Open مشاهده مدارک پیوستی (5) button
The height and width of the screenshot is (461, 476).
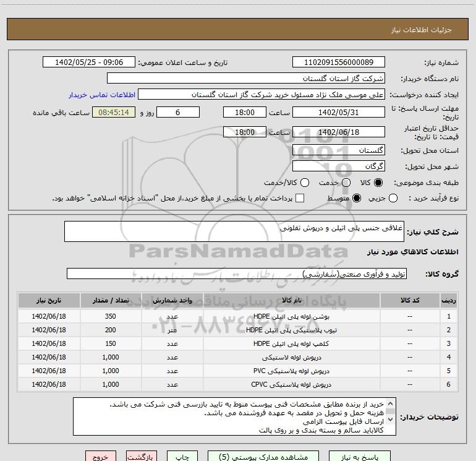point(263,457)
